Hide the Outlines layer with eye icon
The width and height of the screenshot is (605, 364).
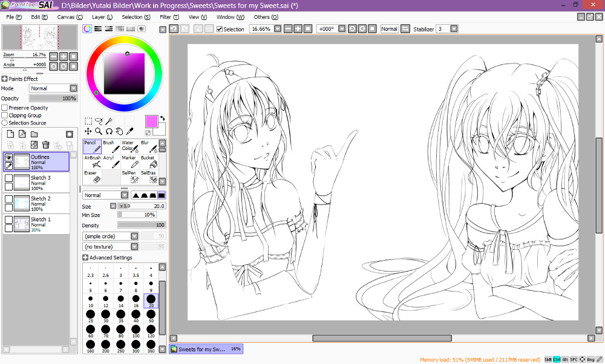(x=9, y=157)
